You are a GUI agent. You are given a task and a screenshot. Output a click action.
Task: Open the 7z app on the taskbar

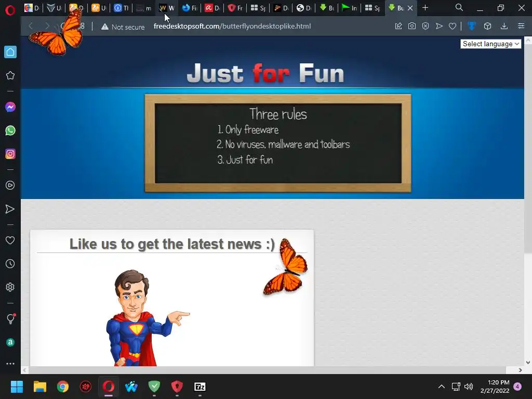pyautogui.click(x=200, y=387)
